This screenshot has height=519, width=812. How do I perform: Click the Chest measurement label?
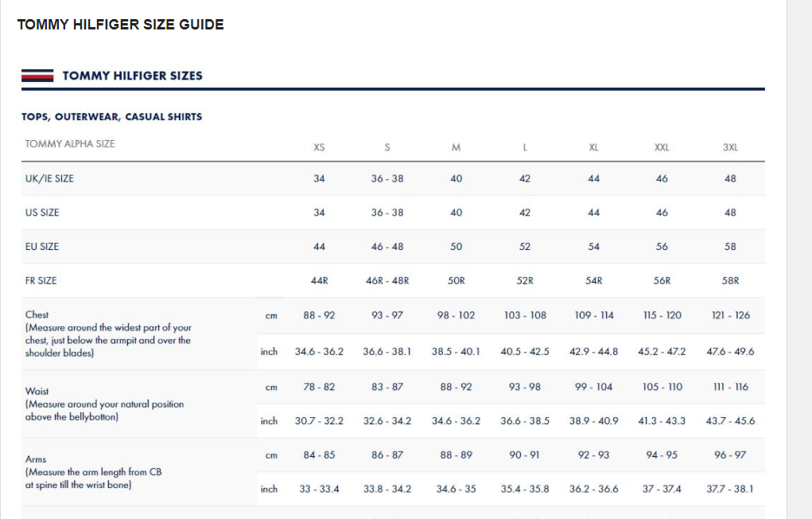click(x=108, y=334)
